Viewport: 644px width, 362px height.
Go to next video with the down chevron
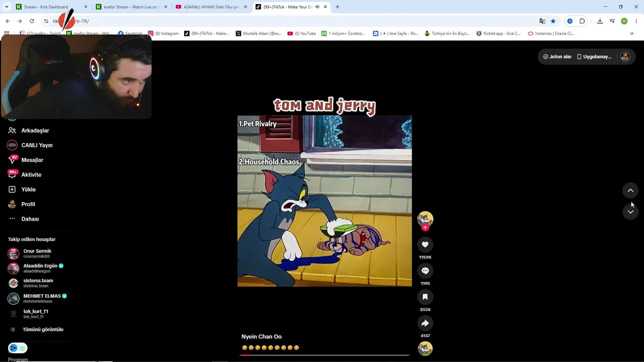point(630,212)
